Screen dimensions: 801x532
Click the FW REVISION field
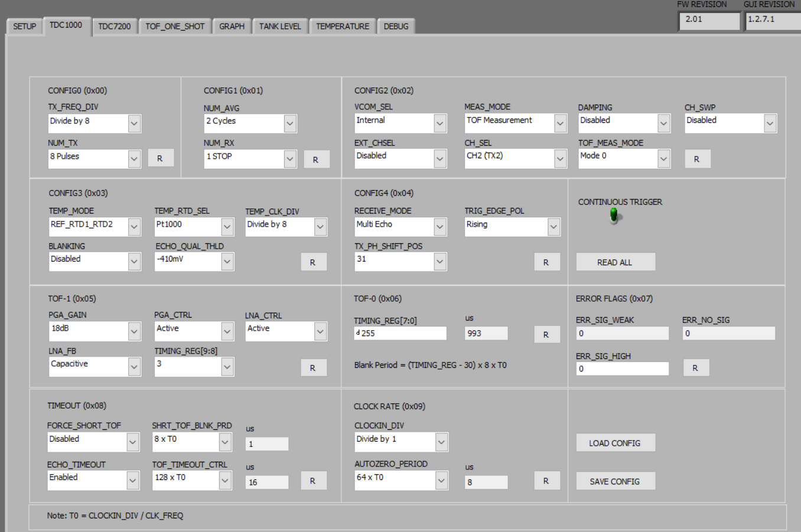tap(709, 20)
